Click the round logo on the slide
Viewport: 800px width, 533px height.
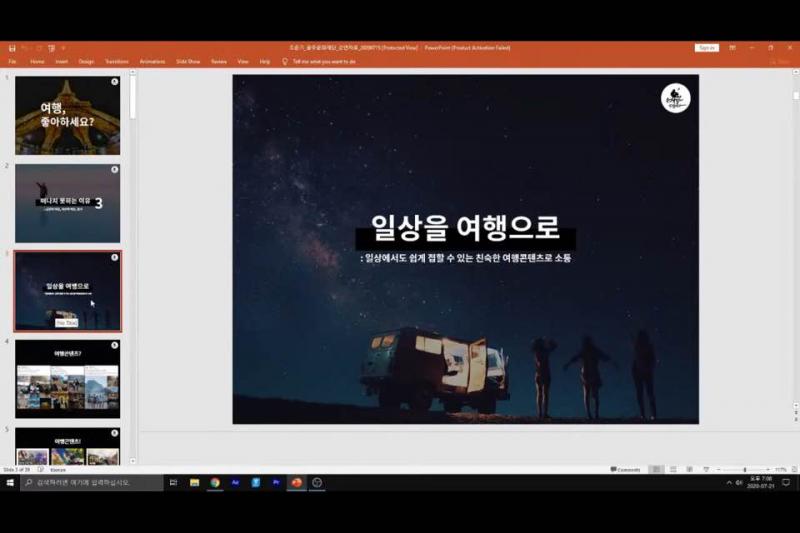(676, 98)
